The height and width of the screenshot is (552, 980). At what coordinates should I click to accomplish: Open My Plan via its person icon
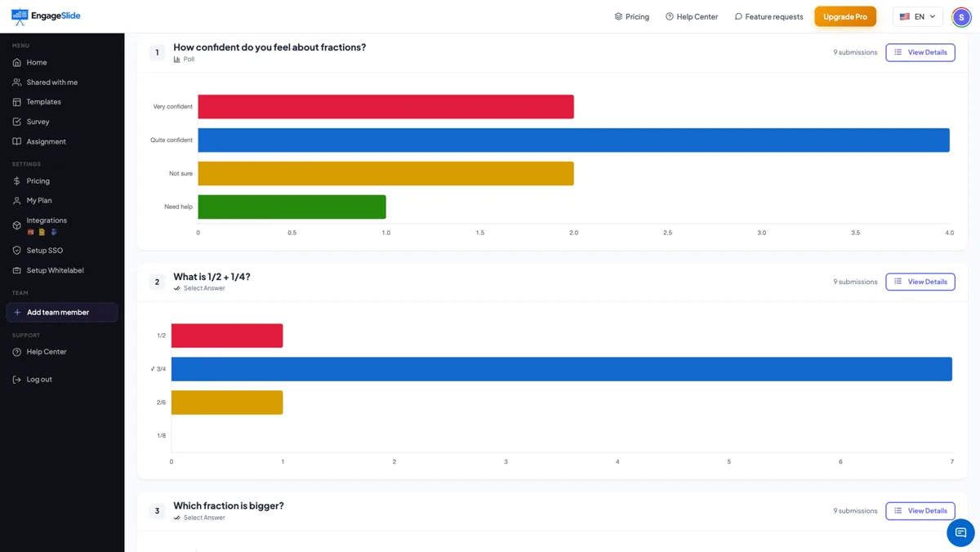pos(17,201)
